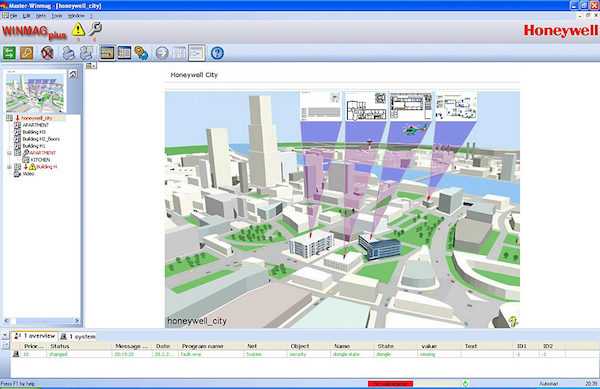
Task: Click the small icon below the tab arrow
Action: click(5, 345)
